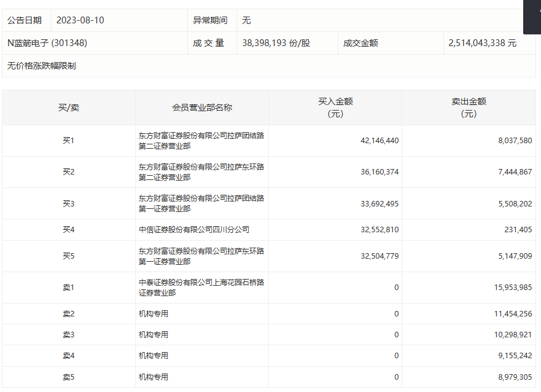Screen dimensions: 541x392
Task: Click the 成交金额 label
Action: tap(360, 43)
